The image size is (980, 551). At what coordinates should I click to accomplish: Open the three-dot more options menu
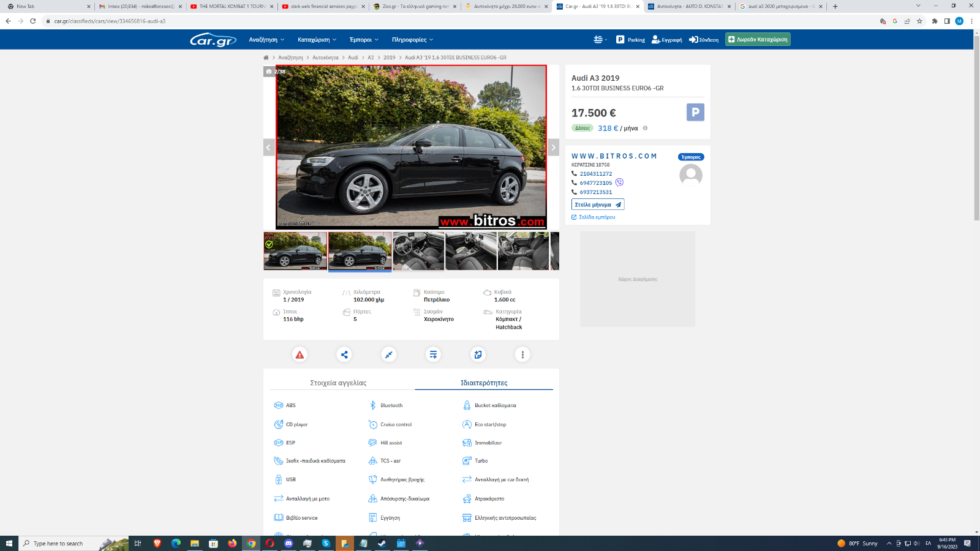click(x=522, y=354)
